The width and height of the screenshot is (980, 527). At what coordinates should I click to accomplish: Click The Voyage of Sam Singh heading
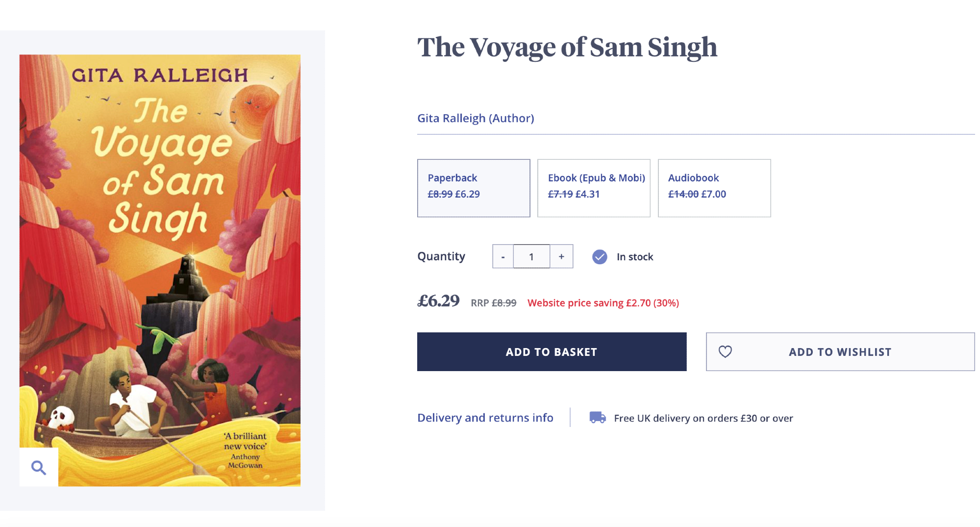[x=567, y=48]
